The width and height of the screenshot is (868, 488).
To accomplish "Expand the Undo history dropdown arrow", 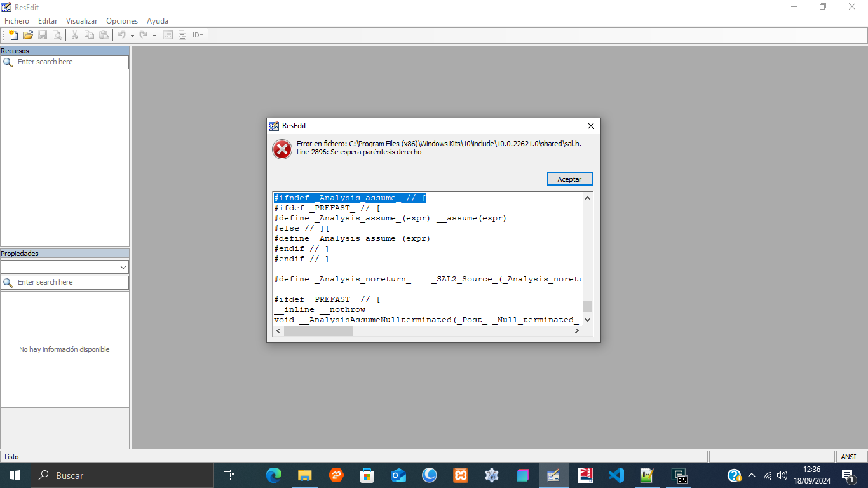I will [132, 36].
